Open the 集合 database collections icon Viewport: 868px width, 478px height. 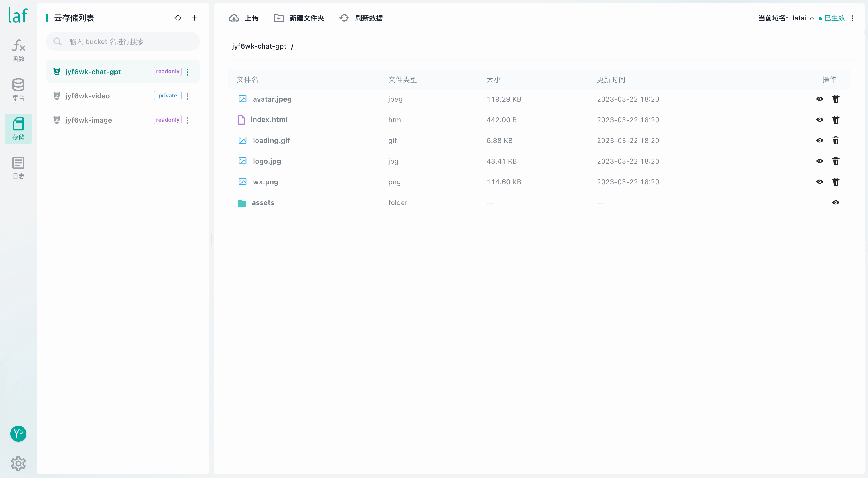click(x=18, y=89)
